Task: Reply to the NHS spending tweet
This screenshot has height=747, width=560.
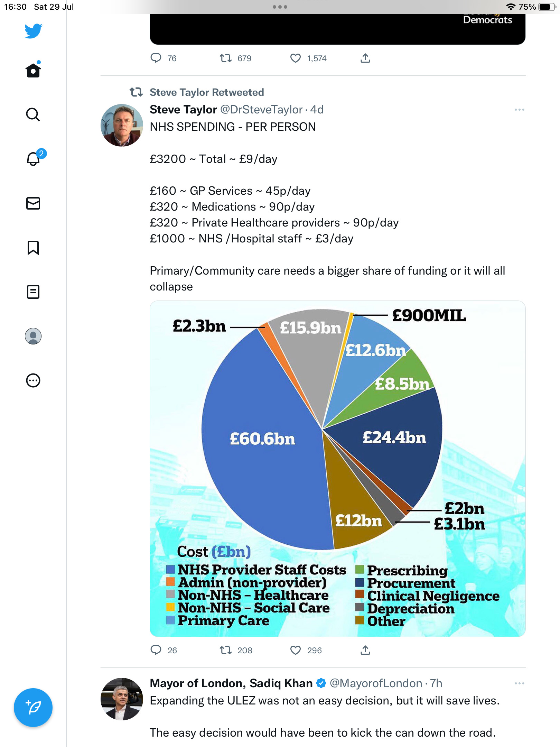Action: (x=156, y=650)
